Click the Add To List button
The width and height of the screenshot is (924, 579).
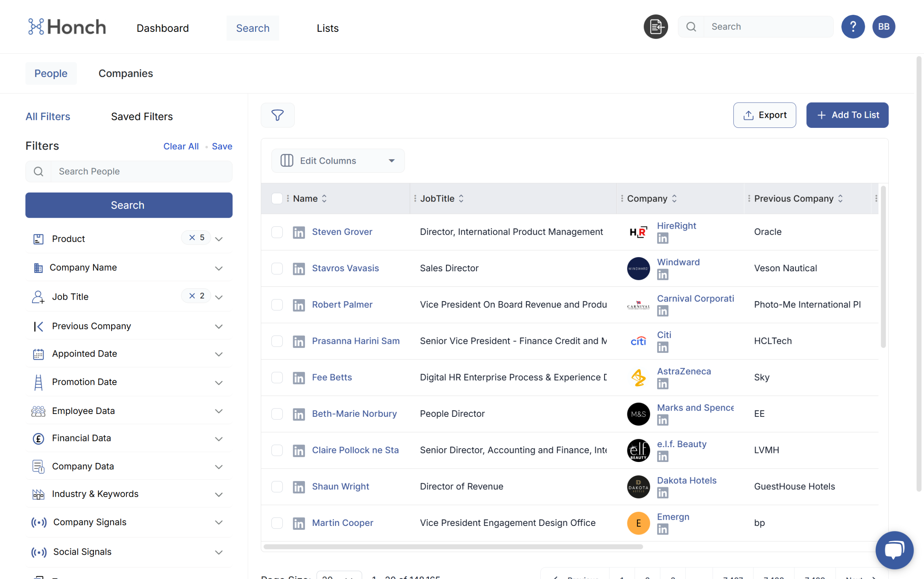pos(847,115)
